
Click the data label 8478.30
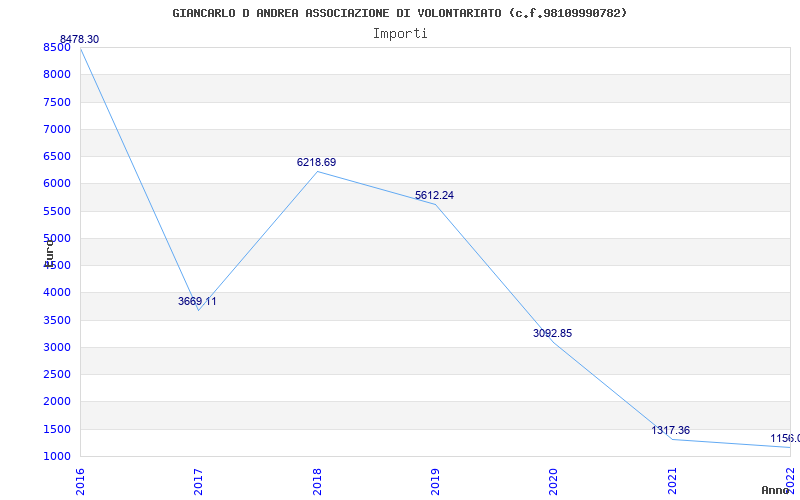pyautogui.click(x=80, y=39)
